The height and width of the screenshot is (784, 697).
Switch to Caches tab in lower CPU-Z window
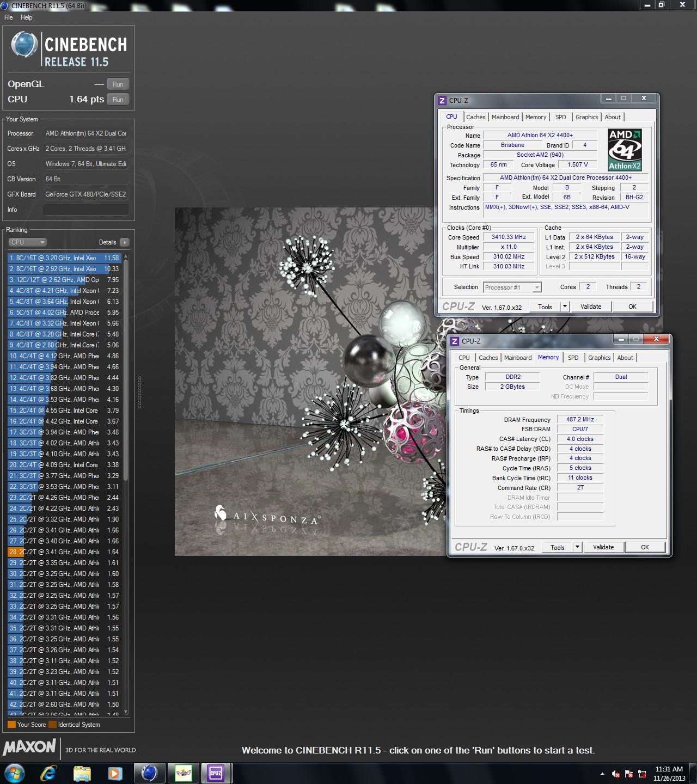click(488, 358)
